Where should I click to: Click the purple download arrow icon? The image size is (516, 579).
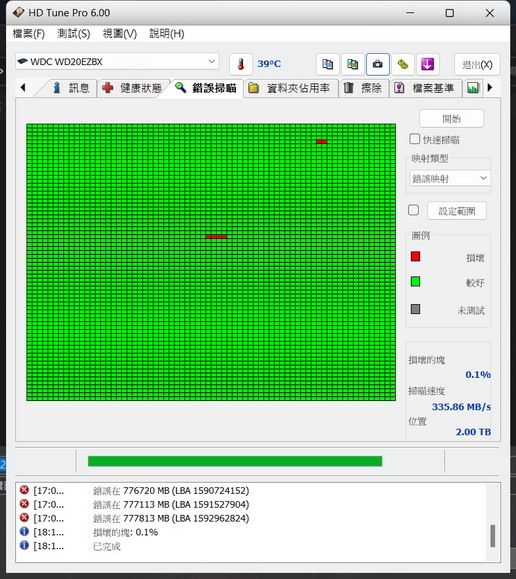tap(428, 64)
